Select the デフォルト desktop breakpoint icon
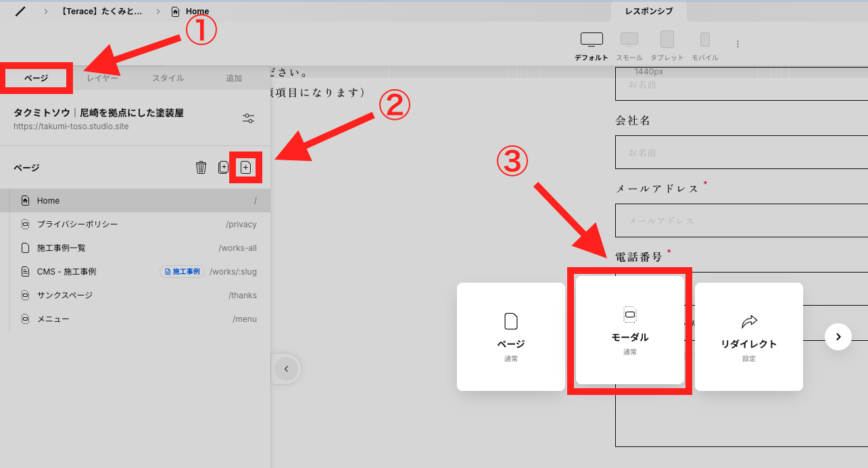 coord(592,40)
